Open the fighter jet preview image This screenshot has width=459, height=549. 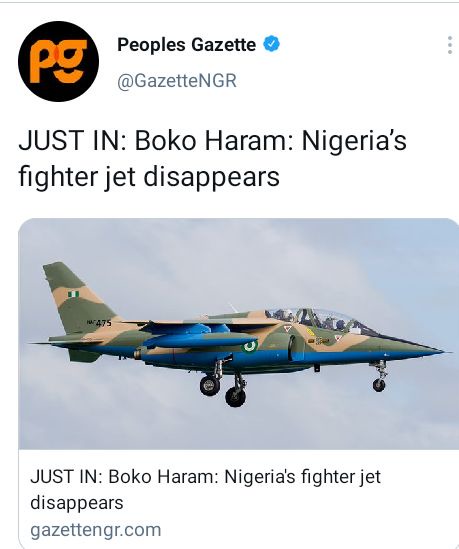coord(238,333)
